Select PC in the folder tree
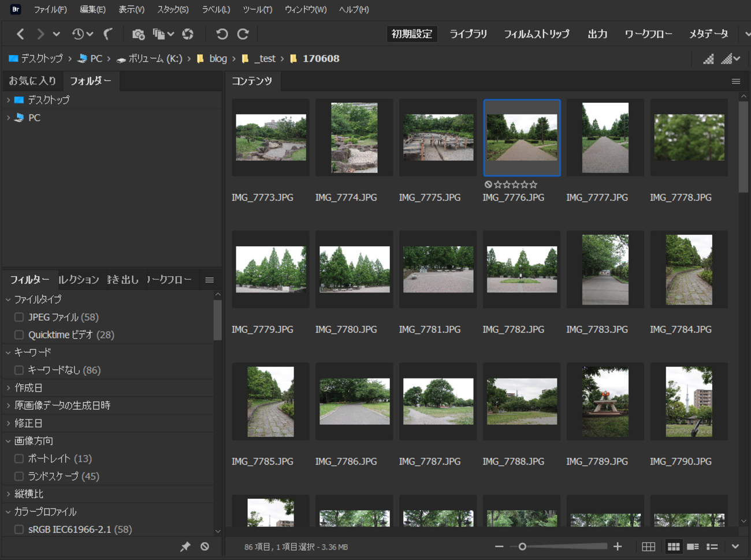This screenshot has width=751, height=560. point(34,118)
